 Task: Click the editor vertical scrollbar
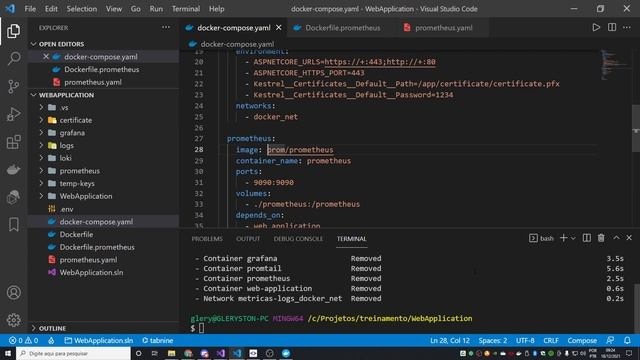coord(636,128)
